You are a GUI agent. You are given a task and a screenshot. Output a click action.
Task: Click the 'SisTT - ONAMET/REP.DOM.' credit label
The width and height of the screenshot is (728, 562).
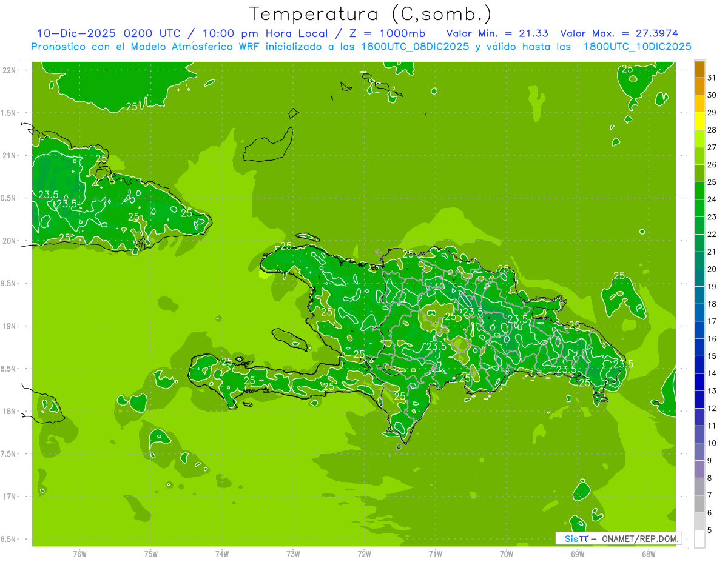(619, 538)
